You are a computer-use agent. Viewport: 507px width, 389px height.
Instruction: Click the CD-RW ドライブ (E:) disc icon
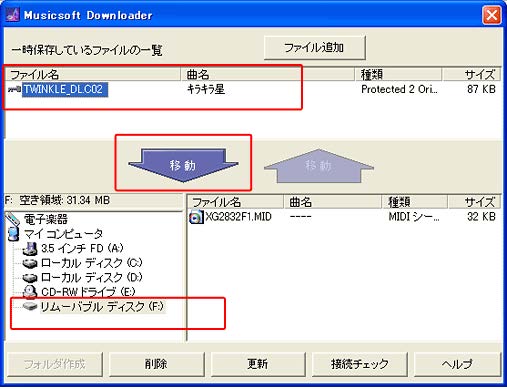30,292
